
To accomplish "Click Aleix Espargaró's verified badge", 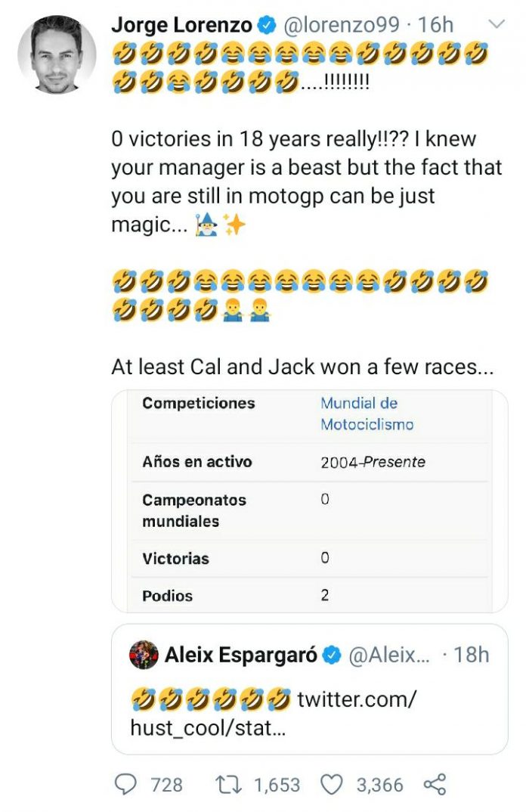I will [333, 655].
